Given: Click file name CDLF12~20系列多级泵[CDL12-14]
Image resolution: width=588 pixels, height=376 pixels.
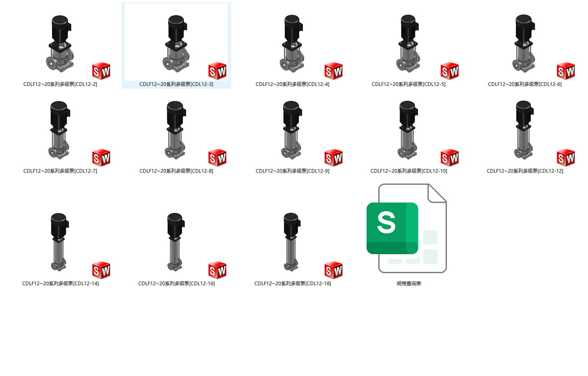Looking at the screenshot, I should 60,284.
